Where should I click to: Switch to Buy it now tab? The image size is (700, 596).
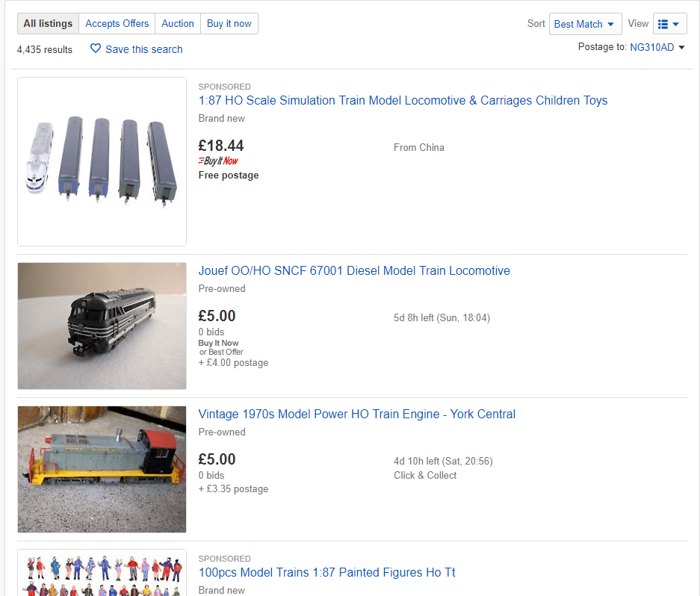[229, 24]
